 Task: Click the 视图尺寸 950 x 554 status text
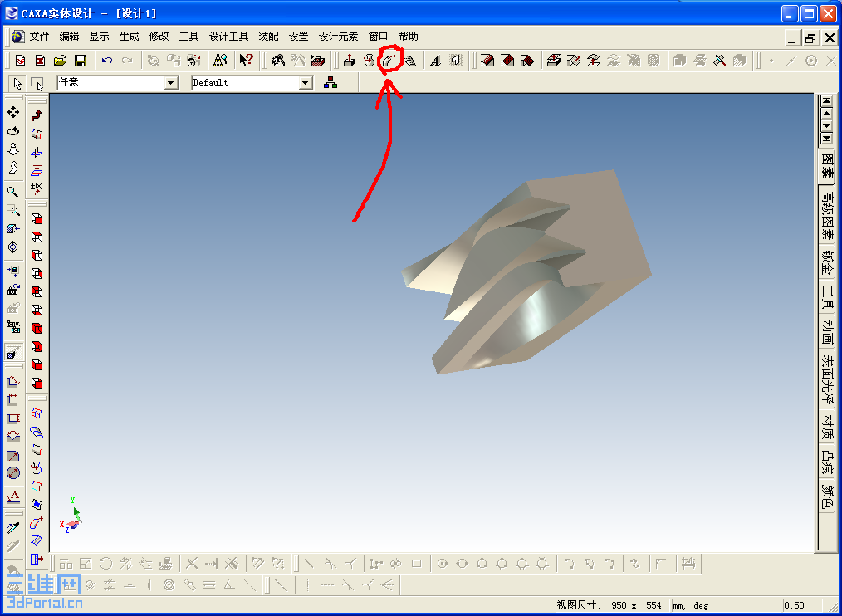(609, 605)
